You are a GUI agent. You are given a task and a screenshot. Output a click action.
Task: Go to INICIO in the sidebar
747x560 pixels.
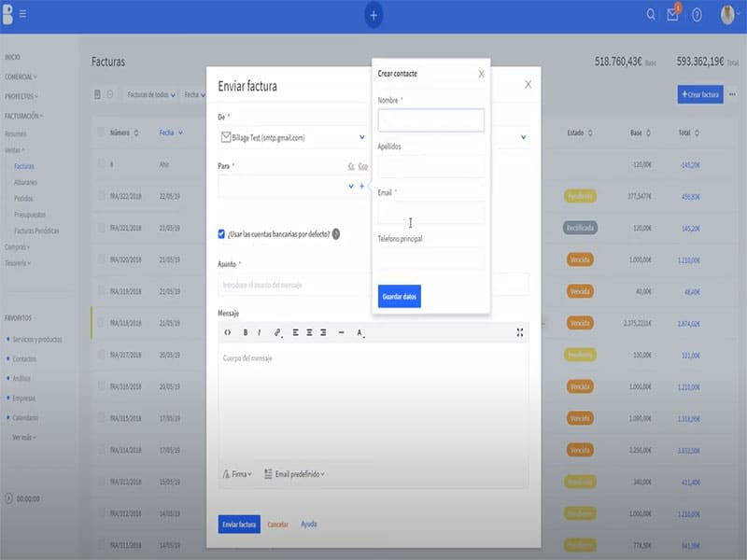[12, 57]
